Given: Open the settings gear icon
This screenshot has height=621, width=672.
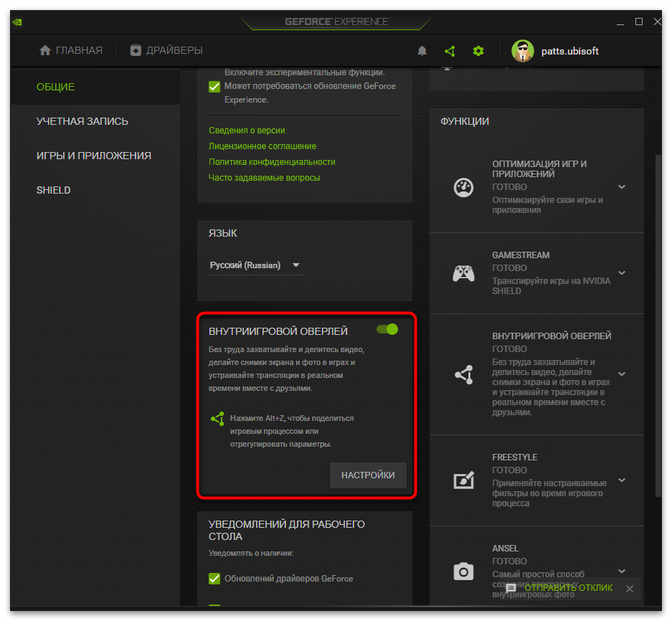Looking at the screenshot, I should pyautogui.click(x=478, y=51).
